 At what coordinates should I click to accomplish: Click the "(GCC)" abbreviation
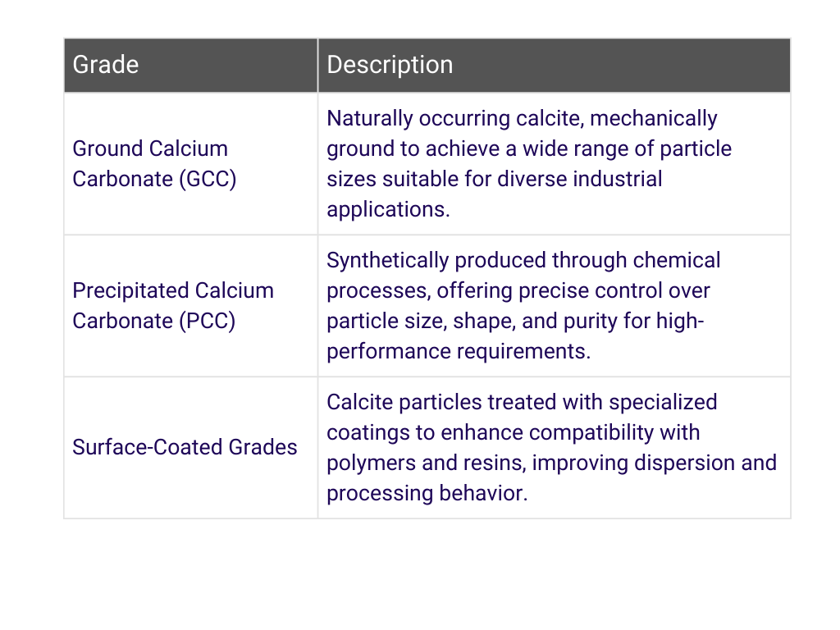207,179
